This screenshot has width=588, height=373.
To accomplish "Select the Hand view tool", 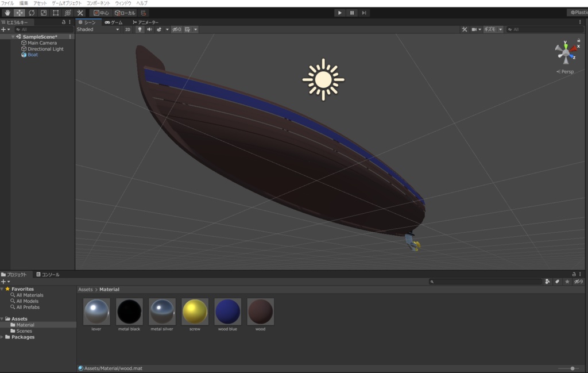I will [x=7, y=13].
